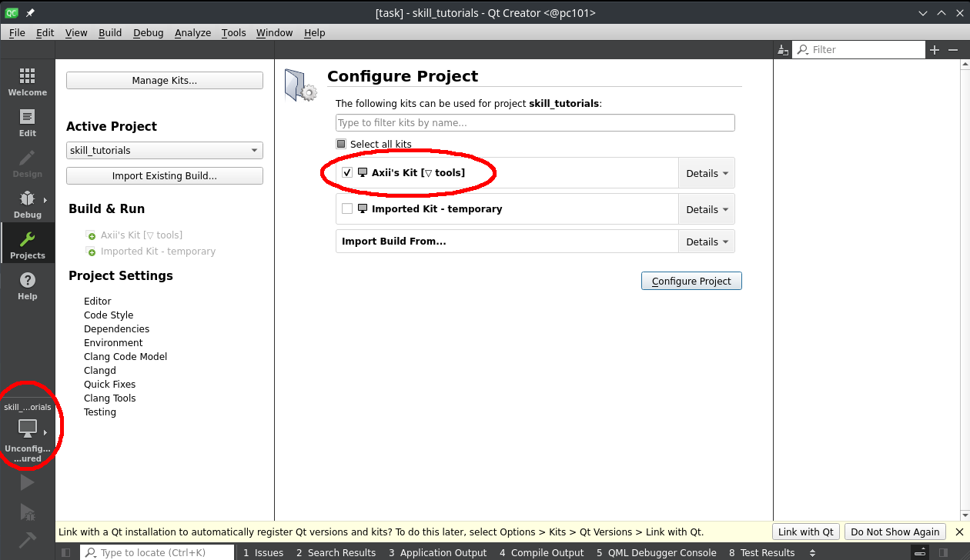Expand Details for Imported Kit - temporary
Screen dimensions: 970x560
point(707,209)
